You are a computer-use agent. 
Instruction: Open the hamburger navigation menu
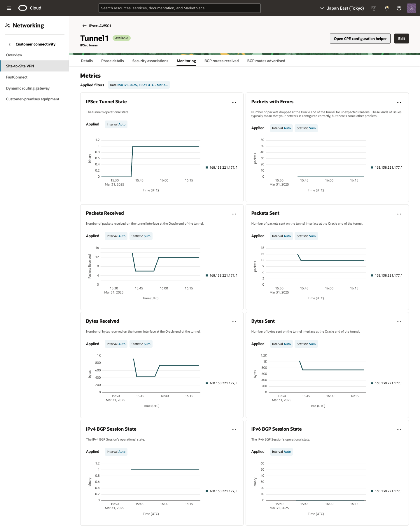click(x=9, y=8)
